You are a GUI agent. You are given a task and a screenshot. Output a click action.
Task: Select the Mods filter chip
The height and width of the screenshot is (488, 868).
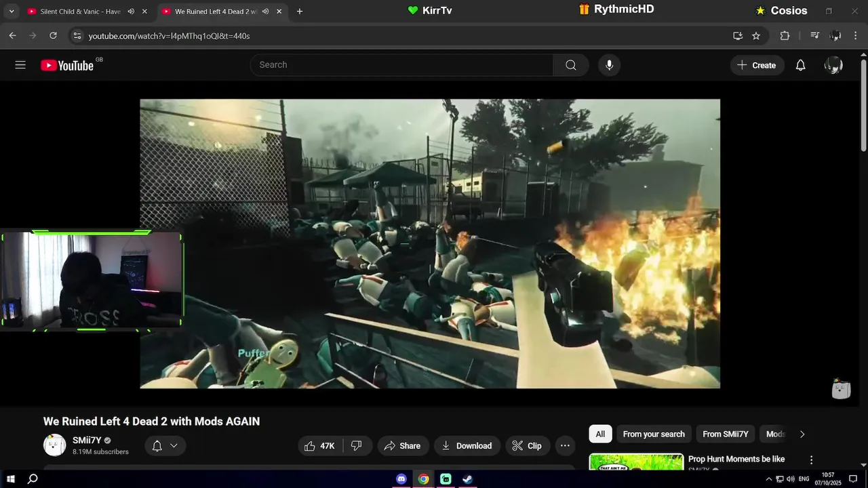(x=775, y=434)
